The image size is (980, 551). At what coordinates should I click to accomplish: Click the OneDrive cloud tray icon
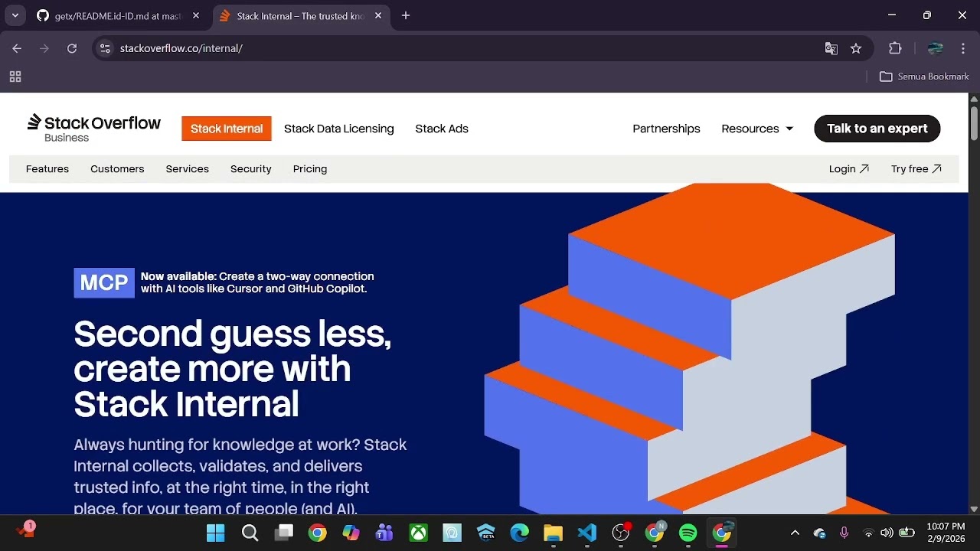(x=819, y=533)
